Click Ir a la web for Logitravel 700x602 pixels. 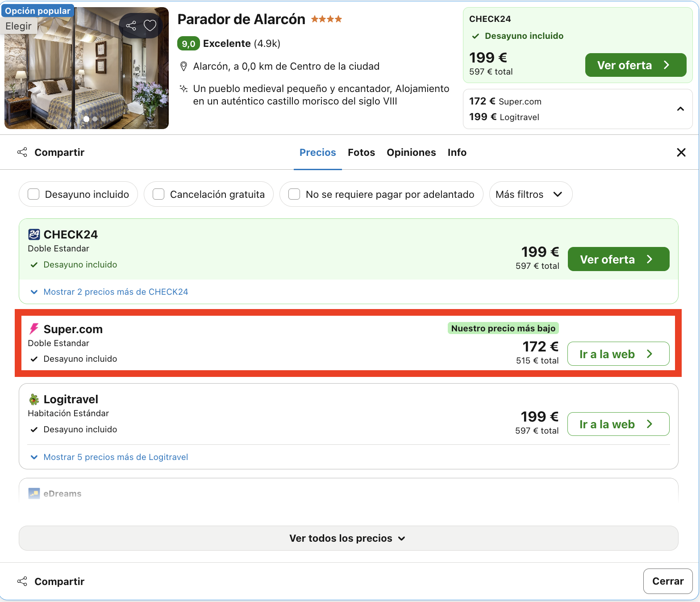[618, 424]
